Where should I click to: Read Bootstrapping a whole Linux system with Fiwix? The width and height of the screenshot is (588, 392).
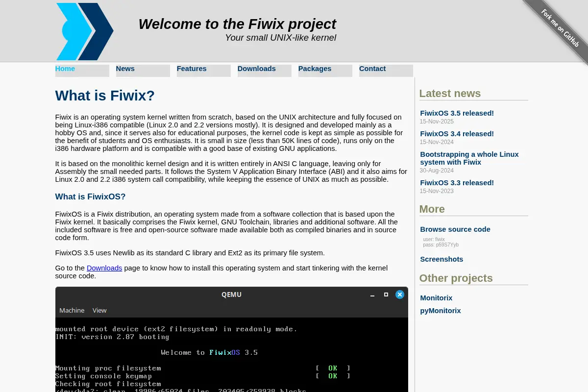coord(469,158)
